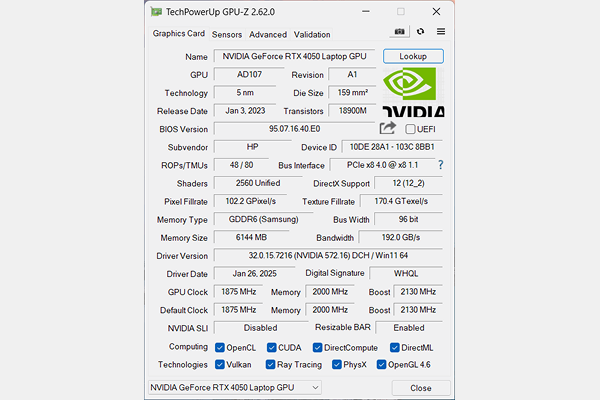This screenshot has height=400, width=600.
Task: Switch to the Graphics Card tab
Action: coord(179,34)
